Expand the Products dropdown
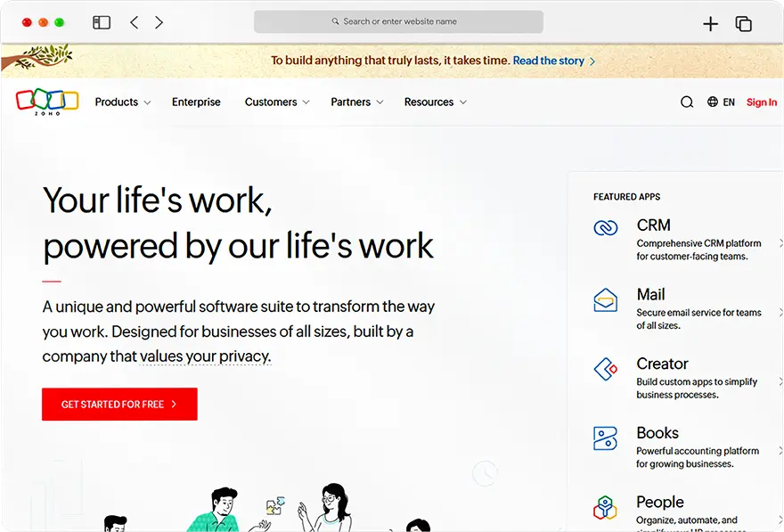This screenshot has width=784, height=532. [122, 102]
